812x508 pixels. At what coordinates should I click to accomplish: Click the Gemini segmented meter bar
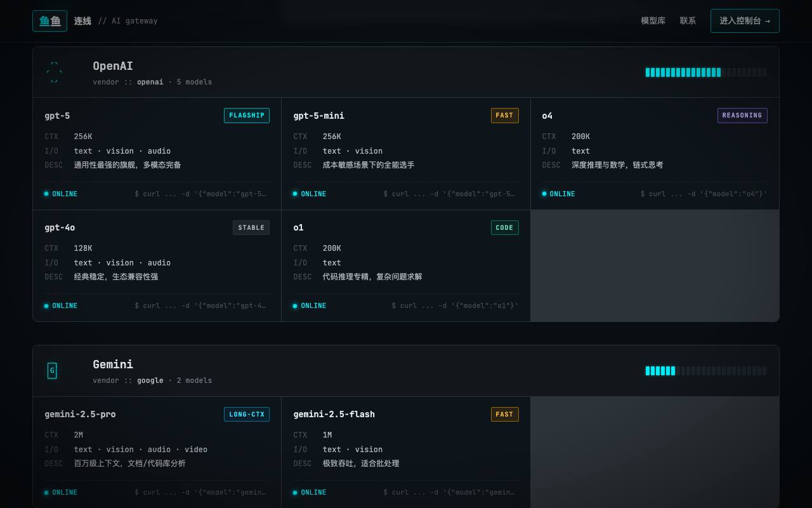click(706, 371)
